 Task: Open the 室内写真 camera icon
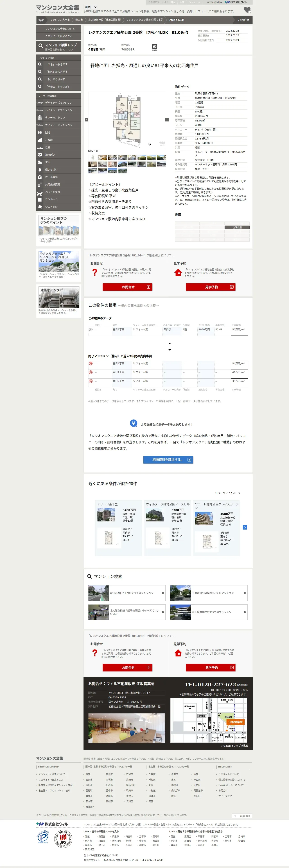154,47
